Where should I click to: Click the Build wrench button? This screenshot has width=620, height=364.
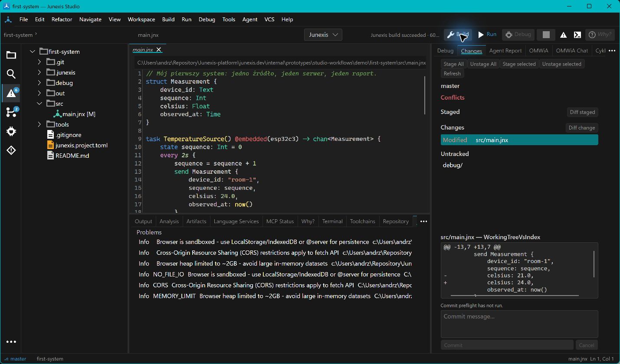(x=458, y=35)
